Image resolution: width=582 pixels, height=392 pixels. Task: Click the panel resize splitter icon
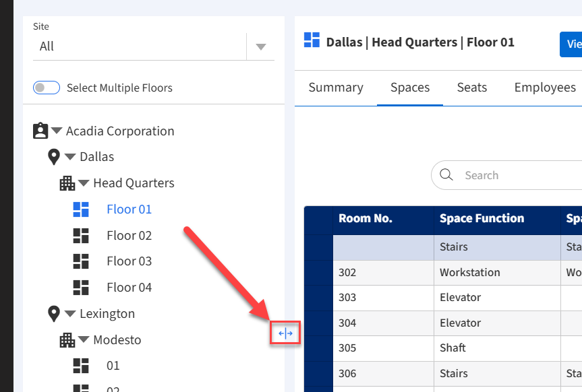285,333
